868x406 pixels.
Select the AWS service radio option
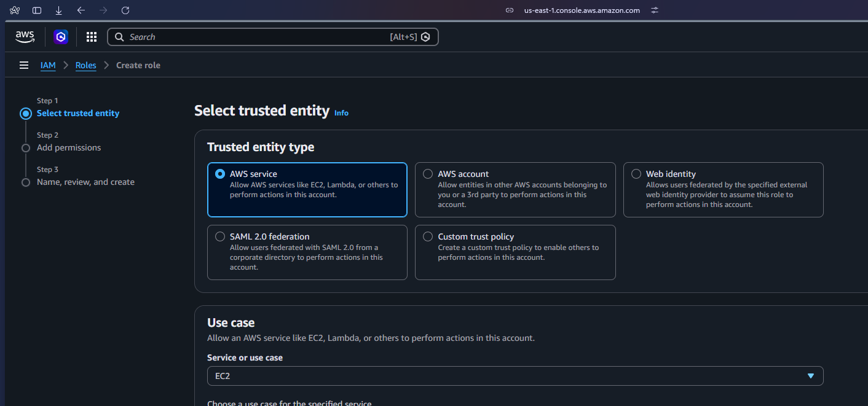coord(220,174)
